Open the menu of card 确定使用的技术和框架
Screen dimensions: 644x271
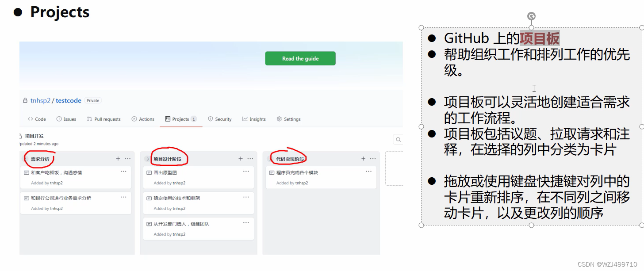[246, 197]
